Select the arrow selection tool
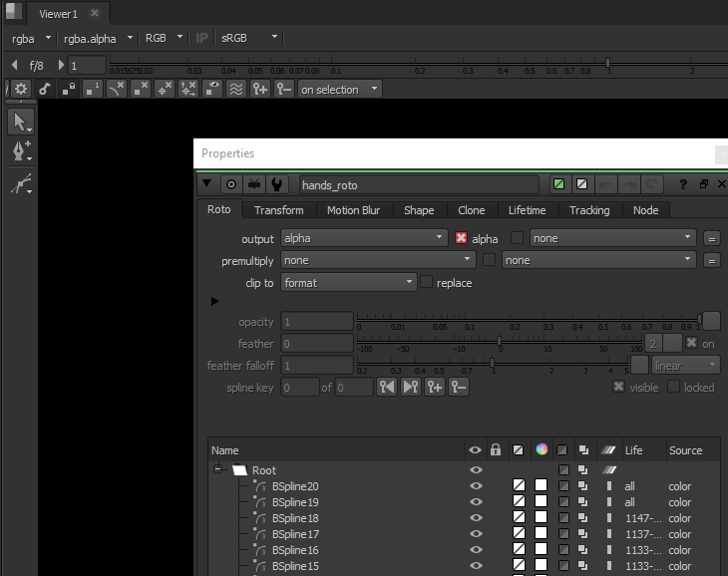Screen dimensions: 728x576 [x=19, y=122]
